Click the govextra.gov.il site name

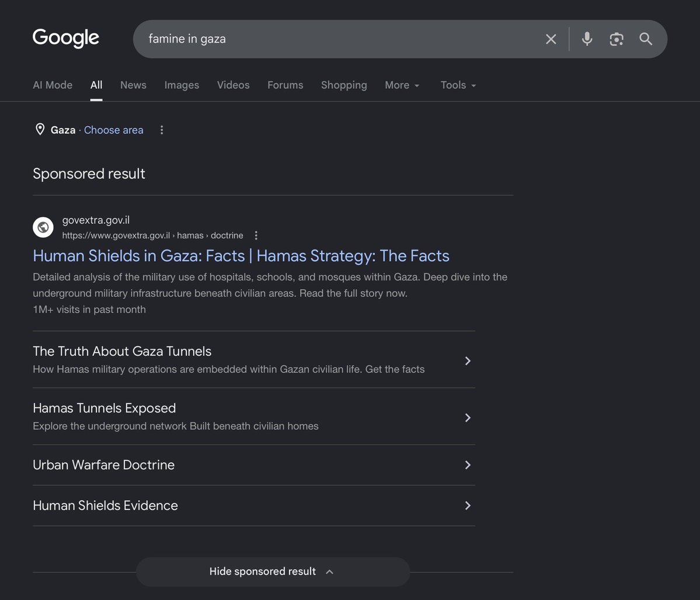(x=96, y=220)
